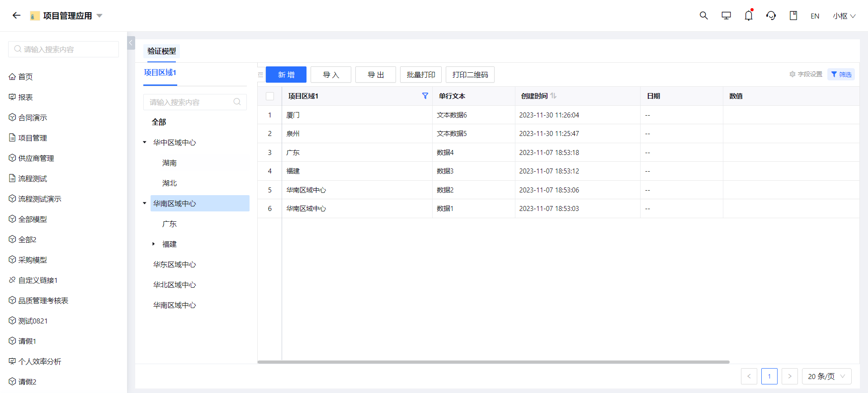The height and width of the screenshot is (393, 868).
Task: Select 湖北 in the tree
Action: point(170,183)
